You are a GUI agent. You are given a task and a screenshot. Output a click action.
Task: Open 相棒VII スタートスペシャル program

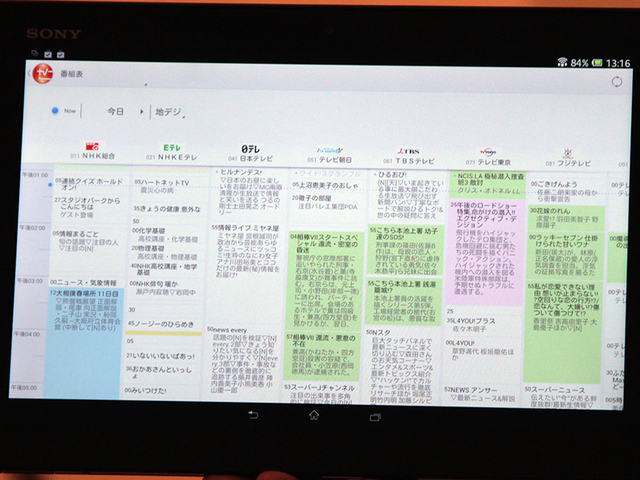(x=324, y=280)
